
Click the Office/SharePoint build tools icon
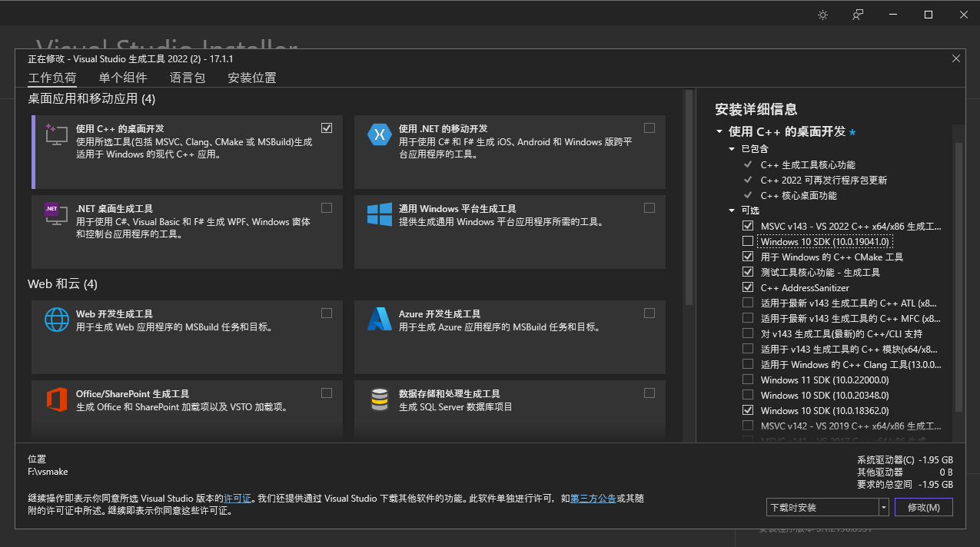coord(57,399)
